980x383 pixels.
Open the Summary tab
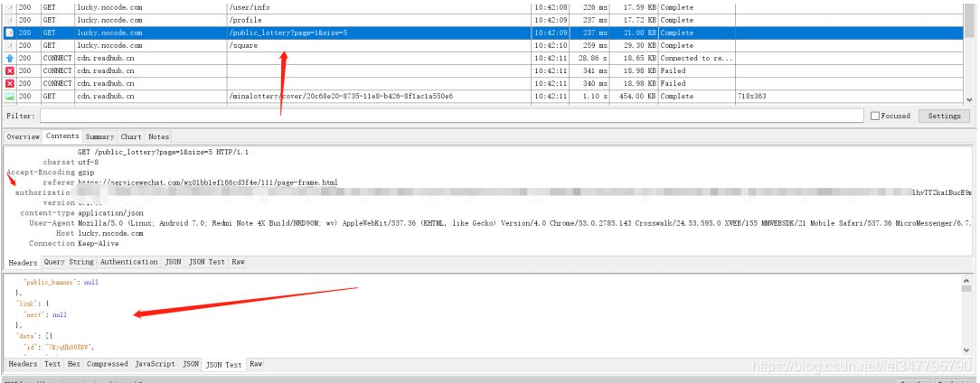100,136
